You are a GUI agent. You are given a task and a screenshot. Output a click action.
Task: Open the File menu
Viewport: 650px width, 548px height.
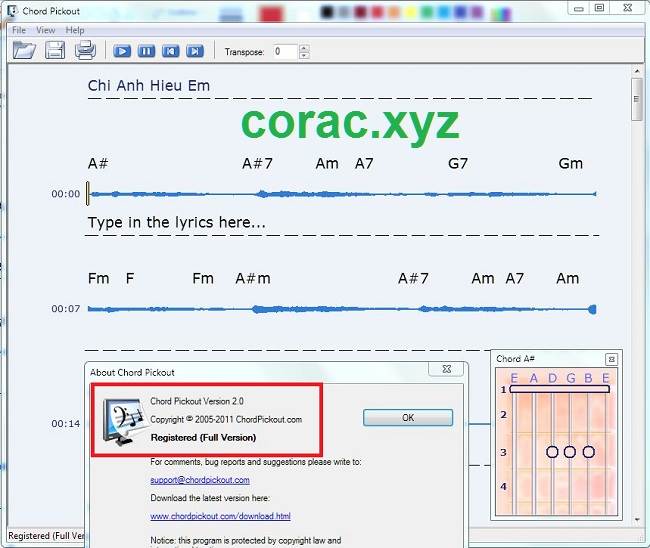pos(19,30)
